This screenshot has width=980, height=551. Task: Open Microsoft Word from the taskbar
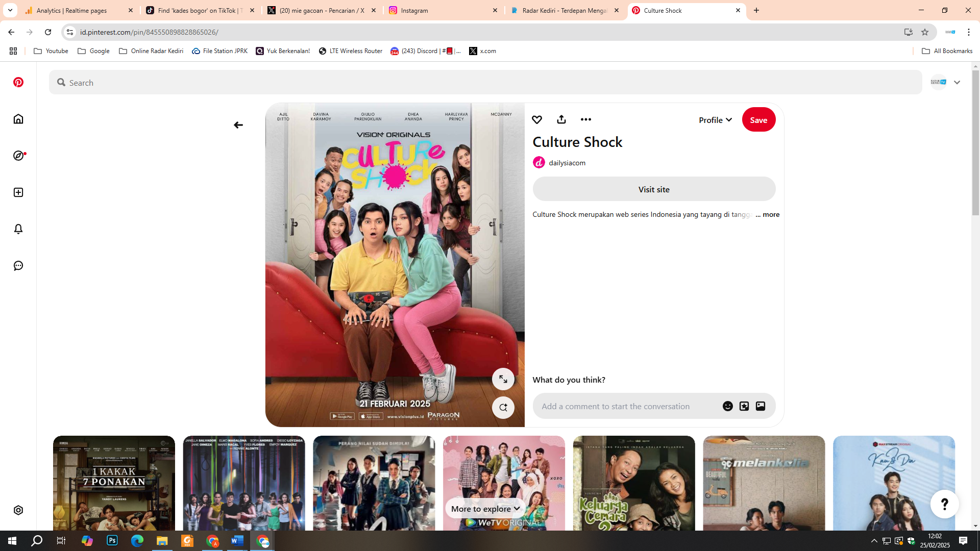[237, 541]
